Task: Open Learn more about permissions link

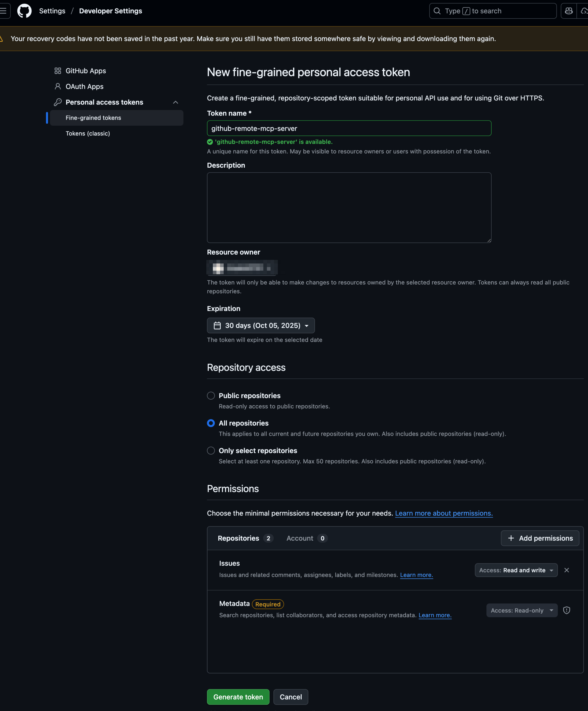Action: tap(444, 513)
